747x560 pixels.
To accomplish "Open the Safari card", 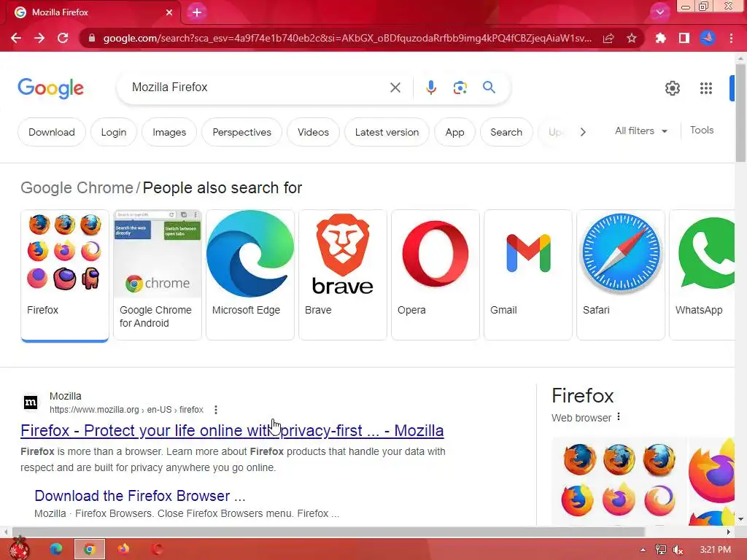I will tap(621, 275).
